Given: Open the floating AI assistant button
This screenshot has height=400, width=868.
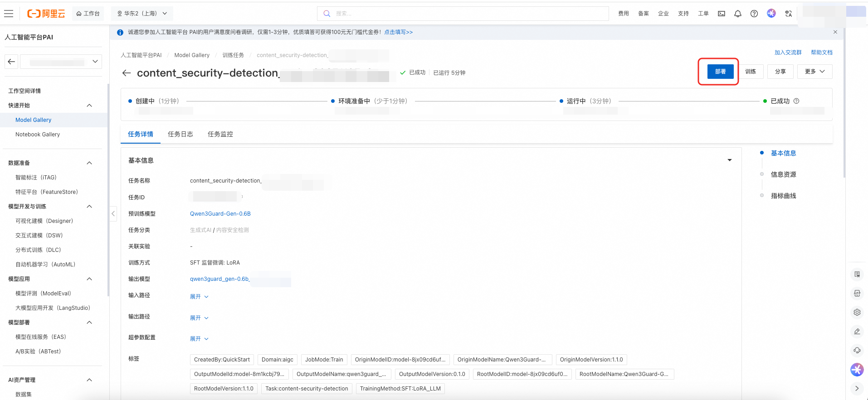Looking at the screenshot, I should pyautogui.click(x=857, y=370).
